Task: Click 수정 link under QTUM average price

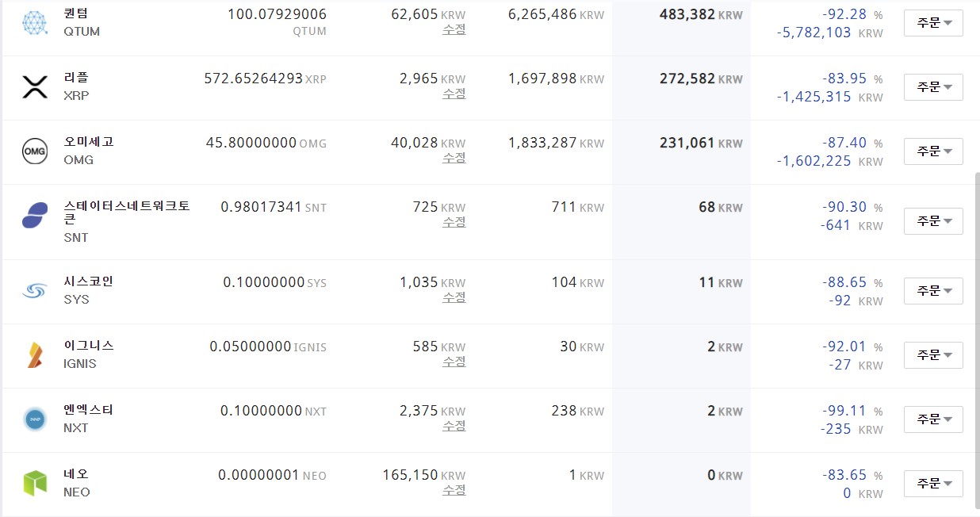Action: coord(454,29)
